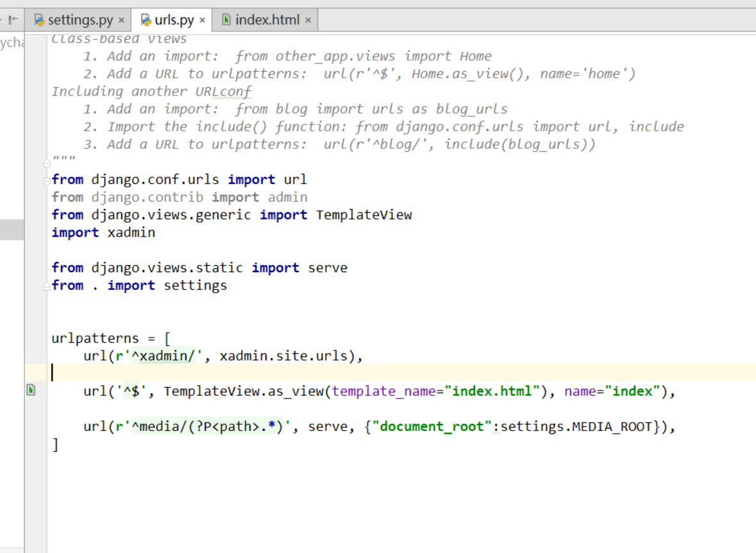Click the name="index" argument value
The height and width of the screenshot is (553, 756).
pos(632,391)
